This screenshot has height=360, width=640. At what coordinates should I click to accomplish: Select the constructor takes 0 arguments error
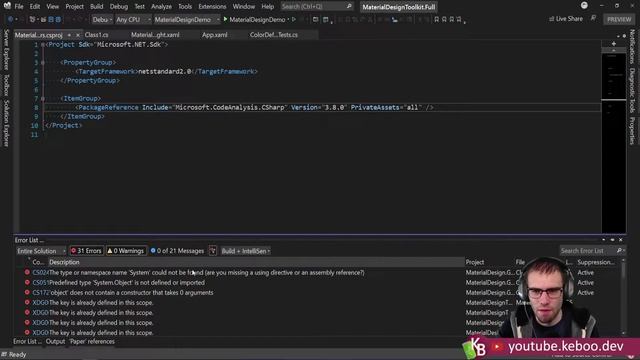[x=131, y=292]
